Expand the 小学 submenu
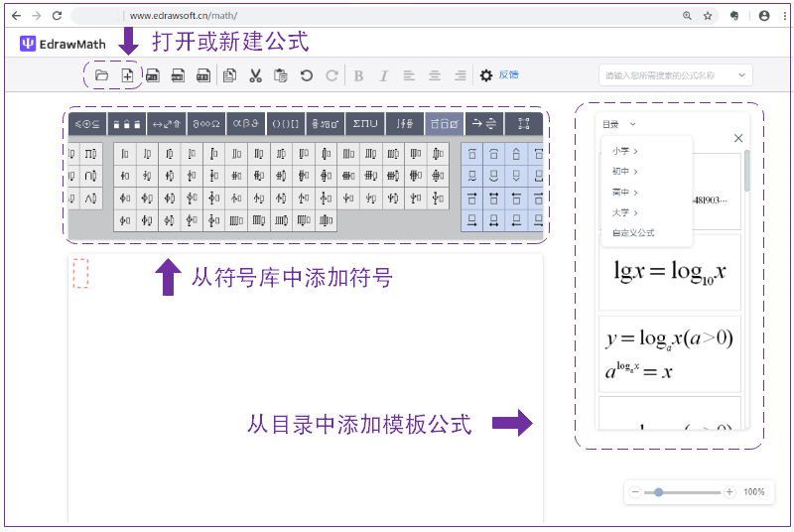 point(624,151)
